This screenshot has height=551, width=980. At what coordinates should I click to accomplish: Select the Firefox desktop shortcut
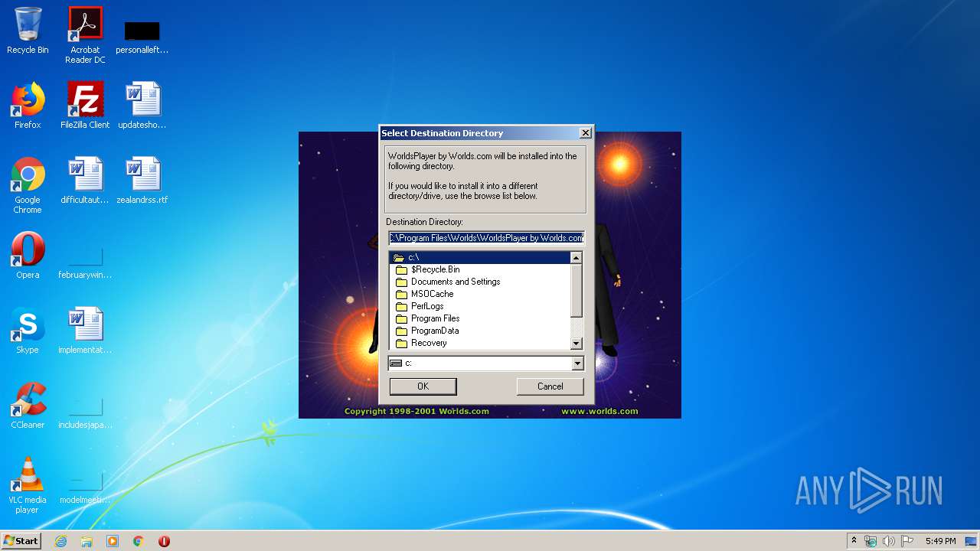tap(28, 106)
